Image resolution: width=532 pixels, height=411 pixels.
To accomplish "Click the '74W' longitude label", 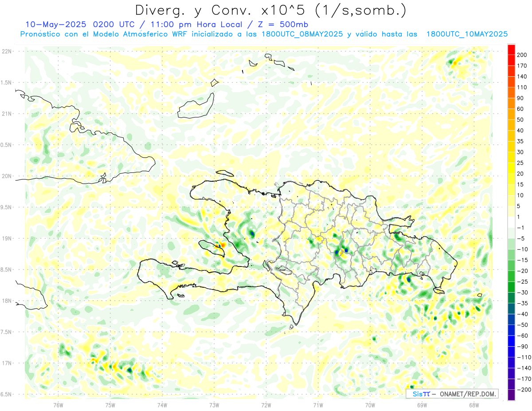I will (162, 405).
